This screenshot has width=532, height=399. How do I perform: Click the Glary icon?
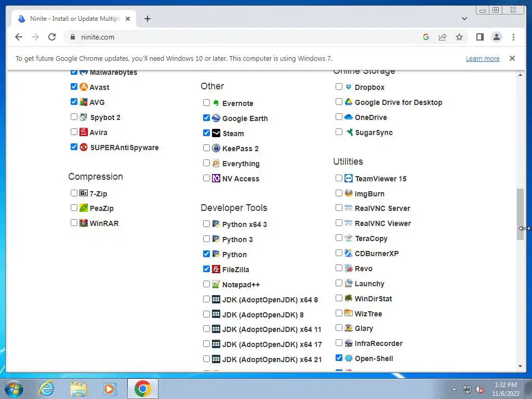click(x=349, y=328)
